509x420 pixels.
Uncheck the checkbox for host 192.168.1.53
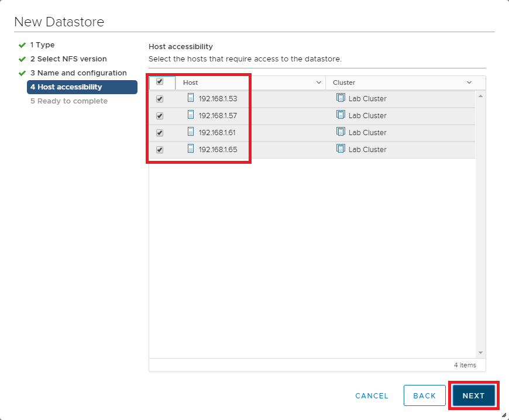(x=160, y=99)
